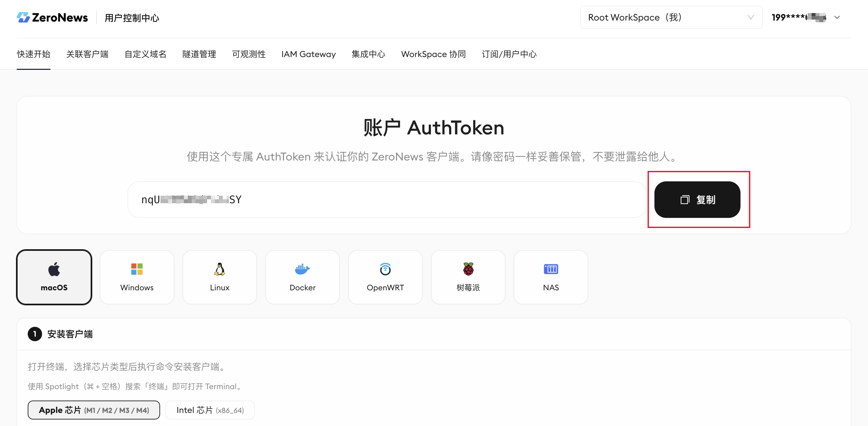Viewport: 868px width, 426px height.
Task: Click the copy icon in 复制 button
Action: click(685, 200)
